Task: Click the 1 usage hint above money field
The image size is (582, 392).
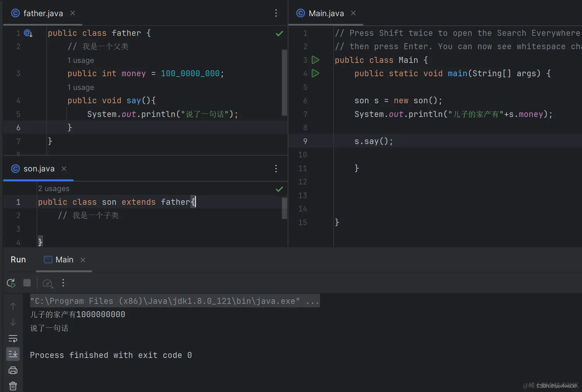Action: pos(81,60)
